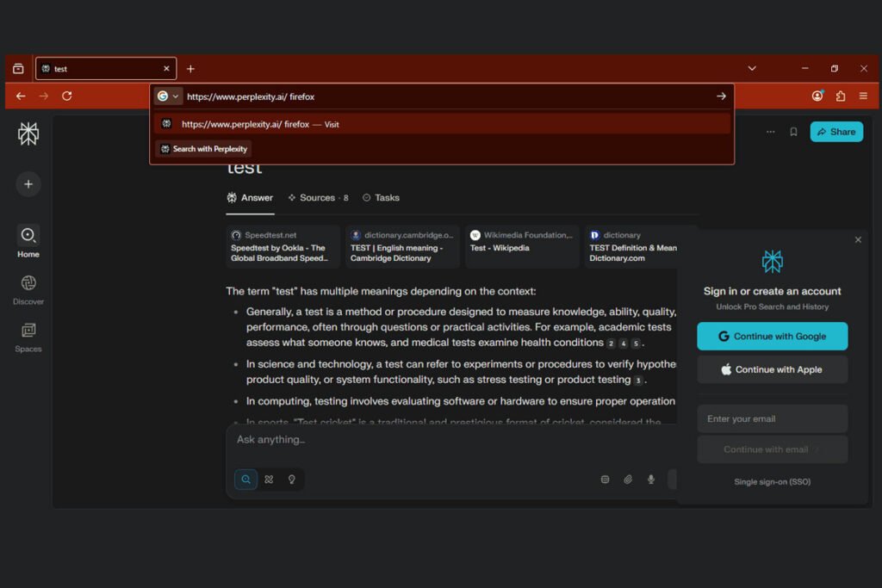The image size is (882, 588).
Task: Open the Test - Wikipedia source card
Action: click(x=522, y=247)
